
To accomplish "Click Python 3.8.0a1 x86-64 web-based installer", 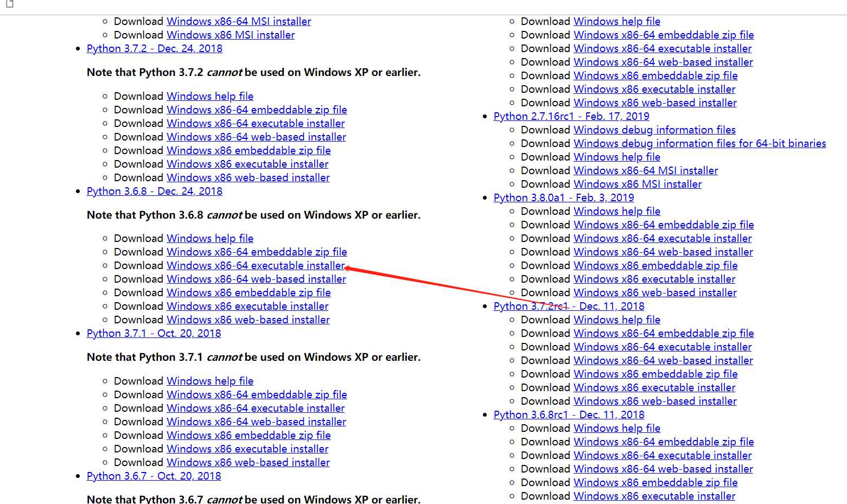I will tap(663, 252).
